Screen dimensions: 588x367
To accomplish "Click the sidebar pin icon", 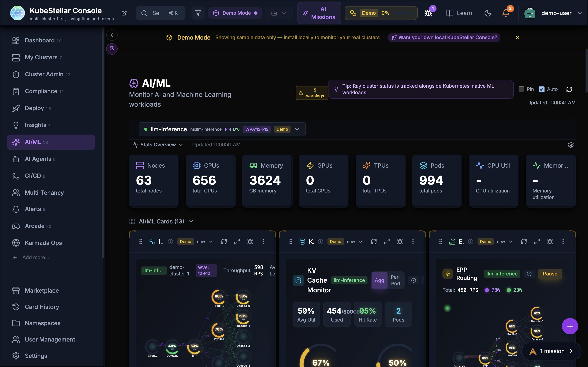I will tap(112, 49).
